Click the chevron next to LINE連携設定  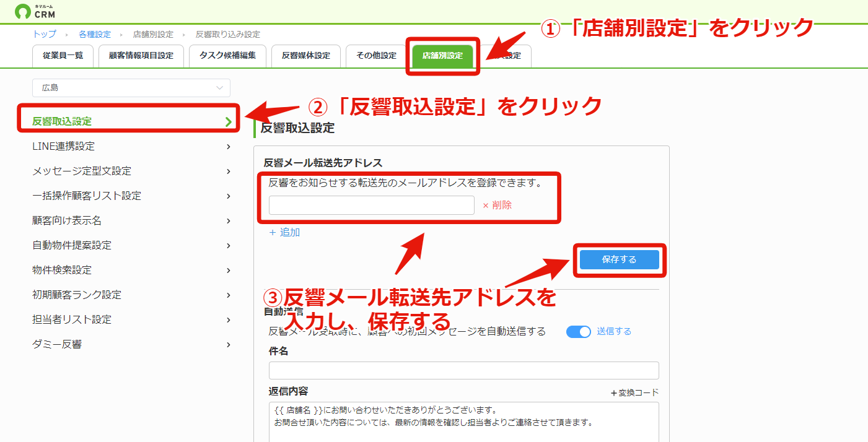pos(229,147)
